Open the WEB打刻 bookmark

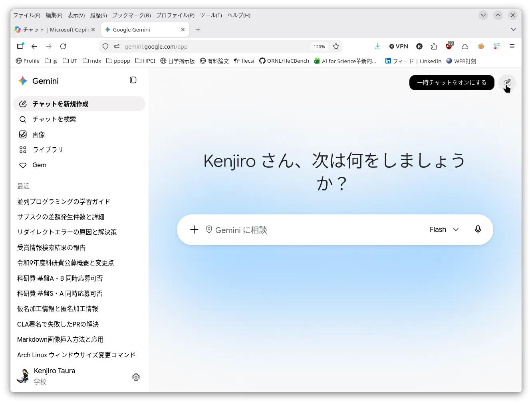tap(461, 61)
